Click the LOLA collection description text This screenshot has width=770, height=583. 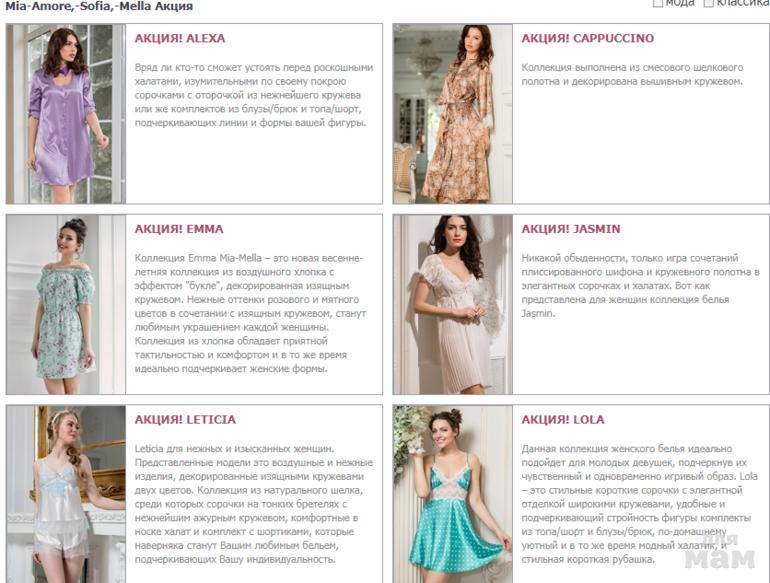click(639, 503)
